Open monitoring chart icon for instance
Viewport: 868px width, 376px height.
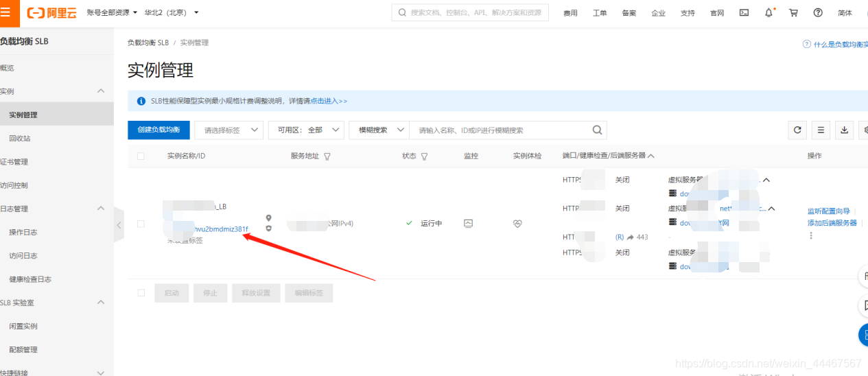pos(469,224)
